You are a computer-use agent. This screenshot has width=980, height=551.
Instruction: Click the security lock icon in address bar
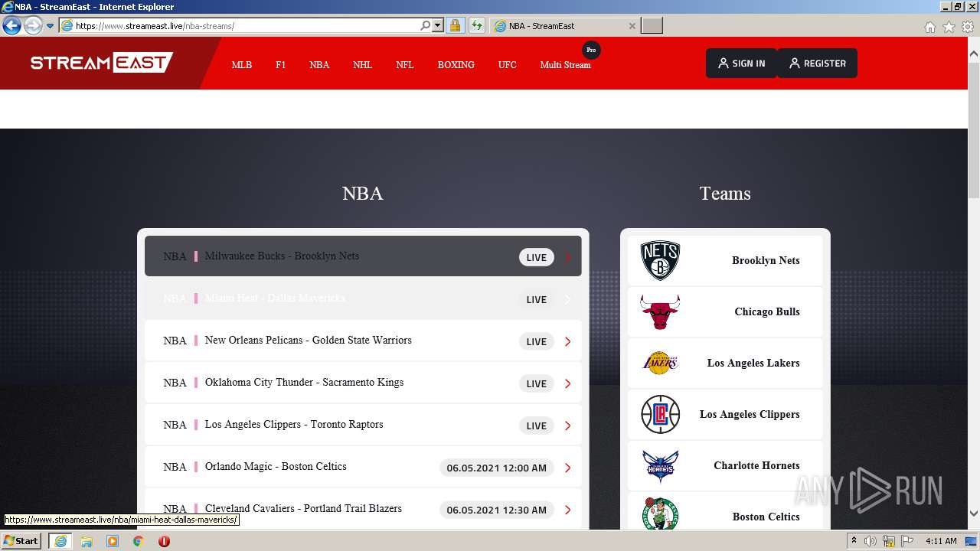(455, 26)
